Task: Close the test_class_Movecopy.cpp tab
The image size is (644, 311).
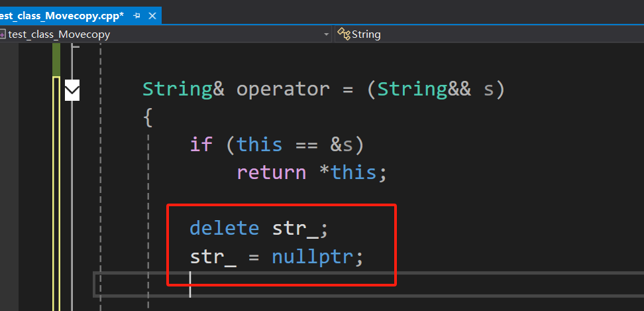Action: click(152, 16)
